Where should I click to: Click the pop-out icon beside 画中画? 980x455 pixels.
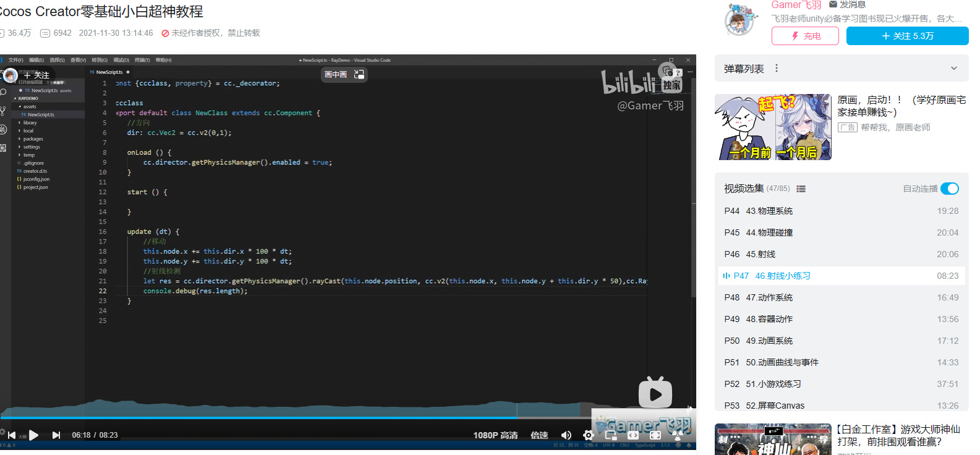(x=359, y=75)
